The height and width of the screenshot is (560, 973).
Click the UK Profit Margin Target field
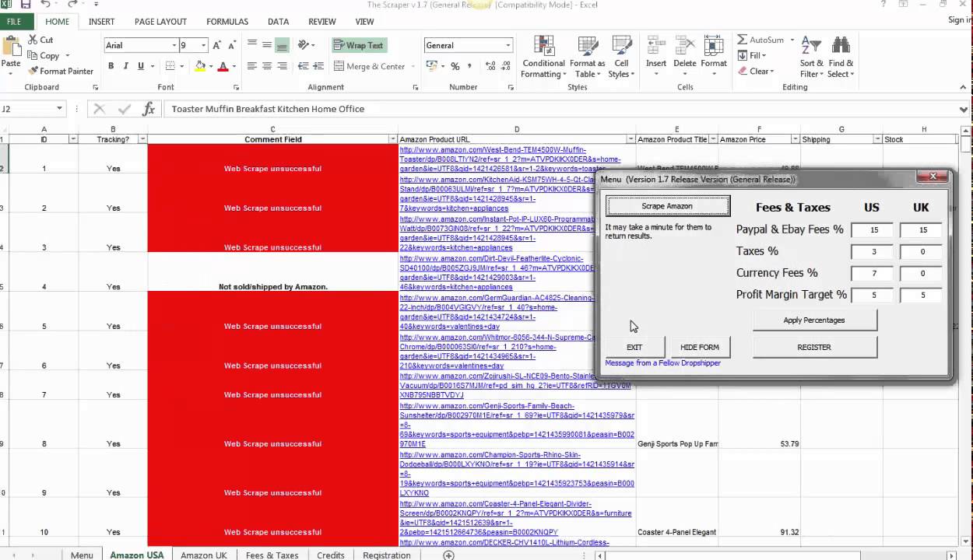click(922, 296)
